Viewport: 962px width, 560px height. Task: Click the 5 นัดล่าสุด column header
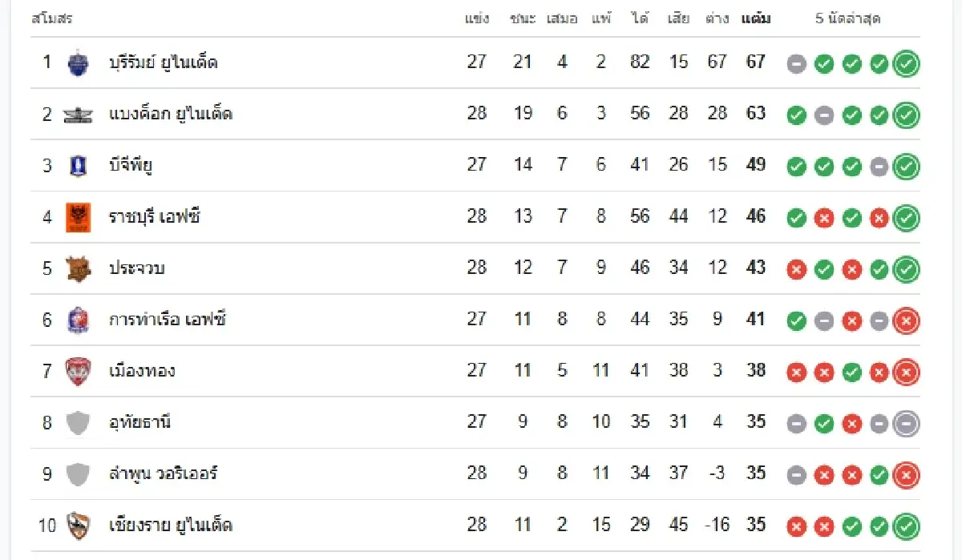click(x=848, y=18)
